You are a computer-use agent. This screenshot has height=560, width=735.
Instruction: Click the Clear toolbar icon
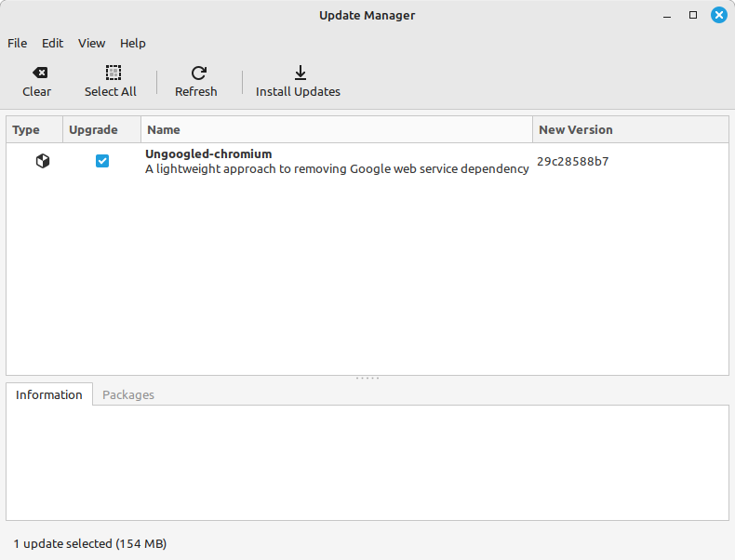coord(40,73)
